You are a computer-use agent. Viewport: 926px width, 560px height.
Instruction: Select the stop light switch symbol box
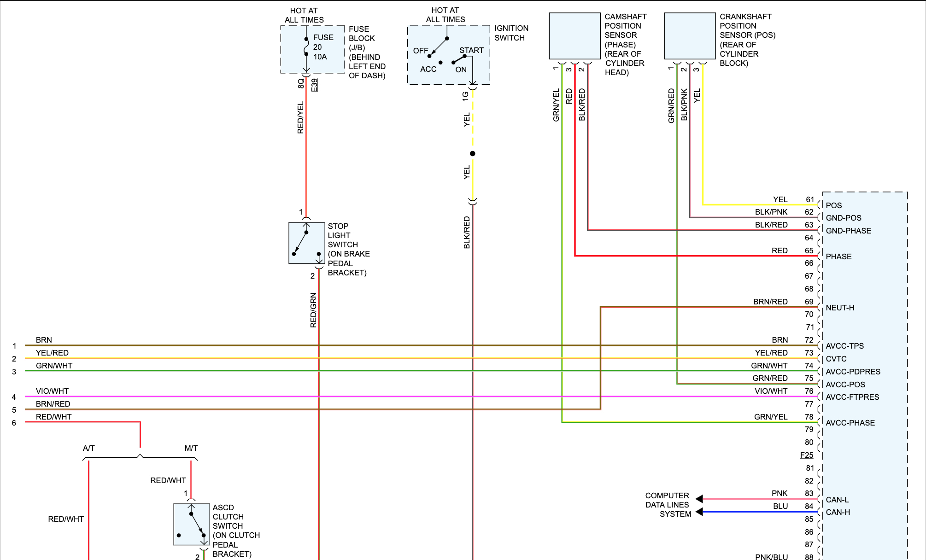click(306, 243)
